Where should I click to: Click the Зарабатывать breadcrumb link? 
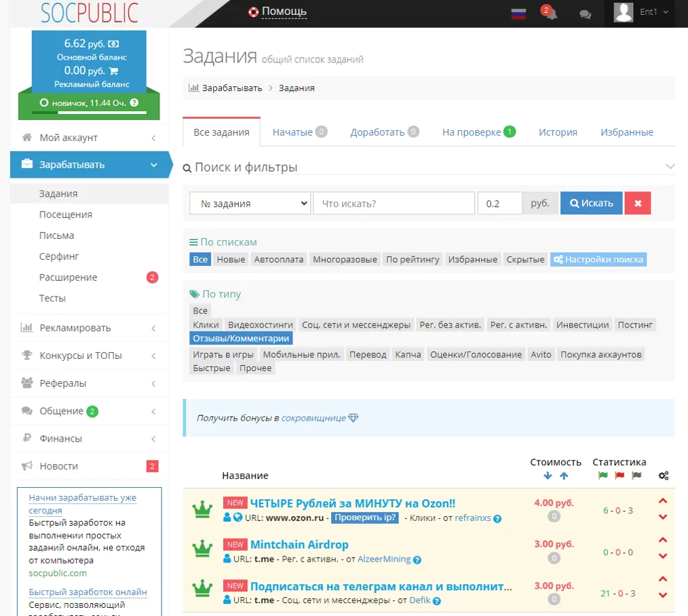tap(232, 88)
